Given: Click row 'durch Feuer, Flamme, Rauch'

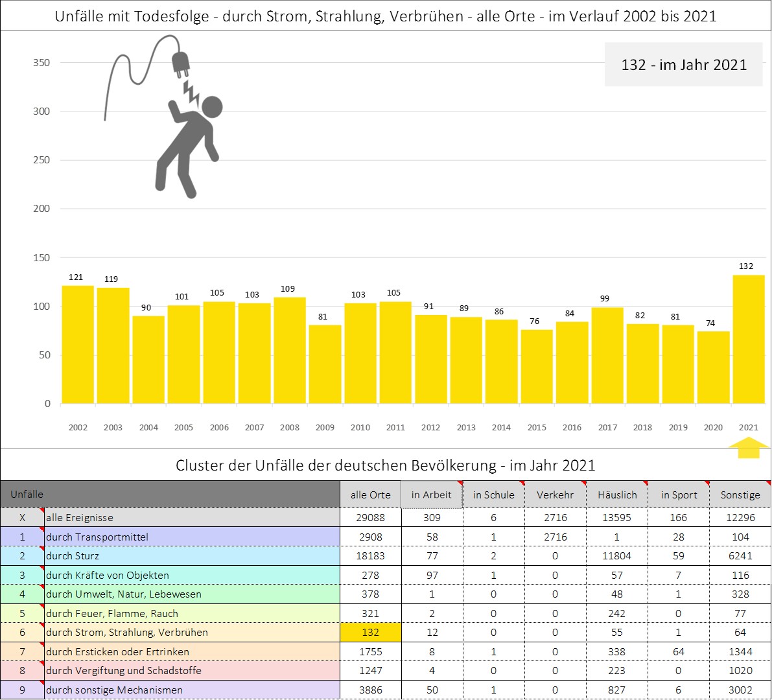Looking at the screenshot, I should click(192, 613).
